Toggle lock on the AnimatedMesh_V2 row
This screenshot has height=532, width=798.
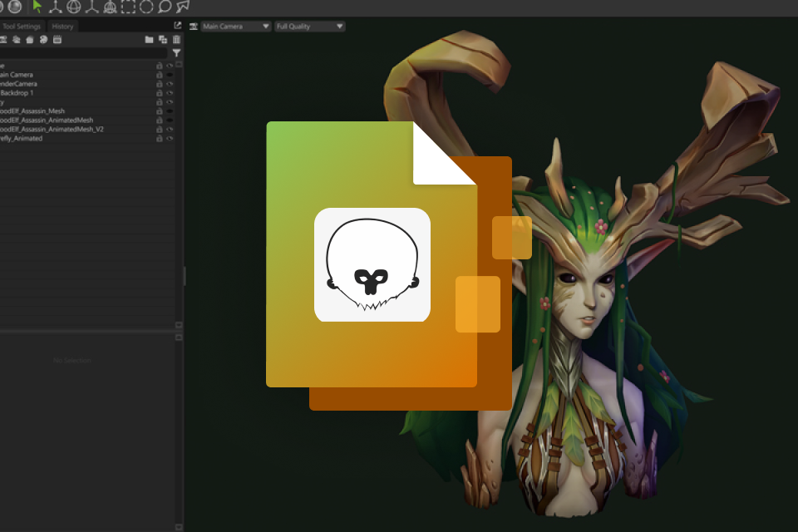tap(160, 130)
